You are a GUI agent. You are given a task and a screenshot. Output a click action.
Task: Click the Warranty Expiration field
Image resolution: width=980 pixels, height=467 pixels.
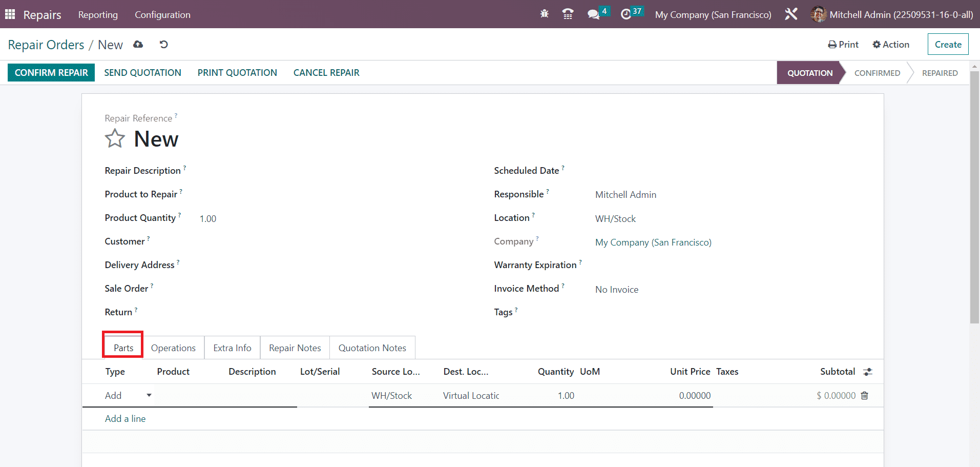pos(727,266)
